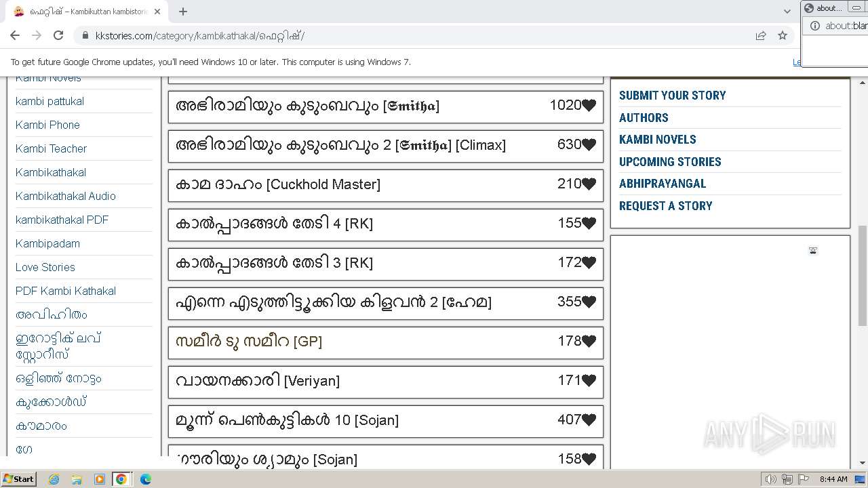Click the heart icon beside 355

click(x=589, y=302)
